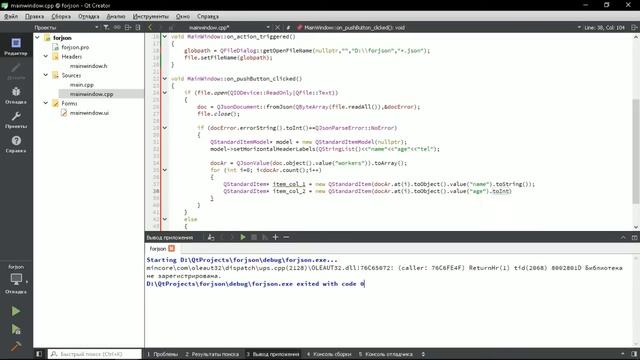The width and height of the screenshot is (640, 360).
Task: Collapse the Sources folder
Action: pyautogui.click(x=46, y=75)
